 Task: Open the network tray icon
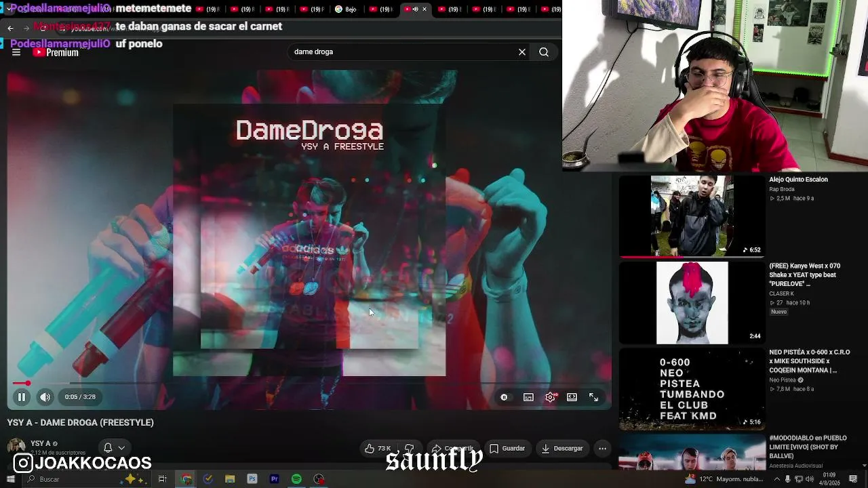[799, 479]
